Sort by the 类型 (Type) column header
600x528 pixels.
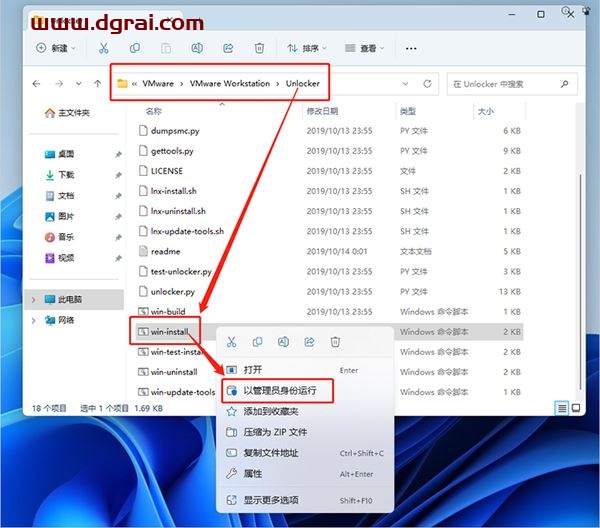[x=408, y=111]
